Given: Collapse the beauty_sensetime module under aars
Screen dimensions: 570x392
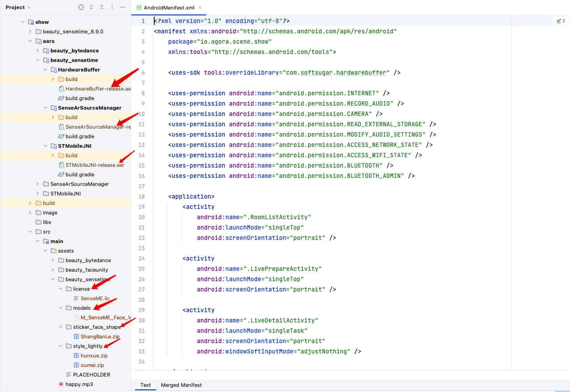Looking at the screenshot, I should tap(38, 60).
